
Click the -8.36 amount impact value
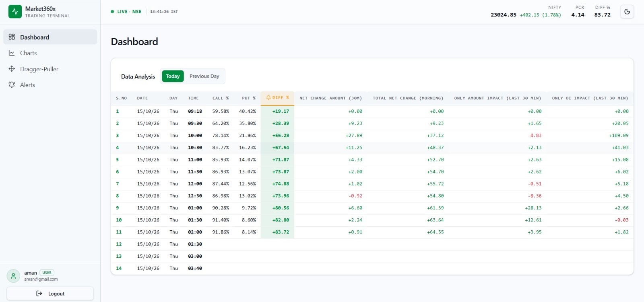535,196
